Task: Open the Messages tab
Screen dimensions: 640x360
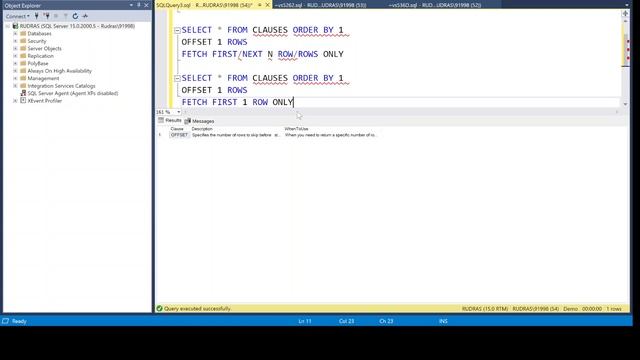Action: click(x=199, y=121)
